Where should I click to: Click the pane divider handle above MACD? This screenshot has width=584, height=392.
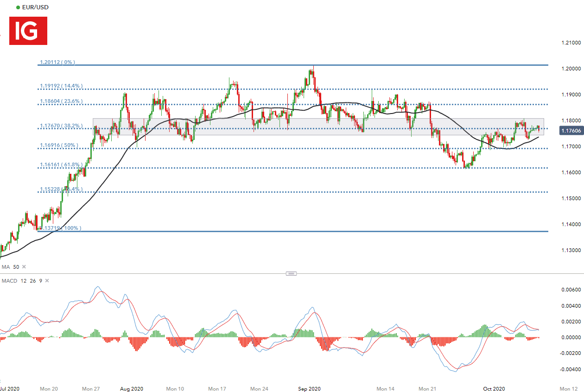[x=291, y=274]
